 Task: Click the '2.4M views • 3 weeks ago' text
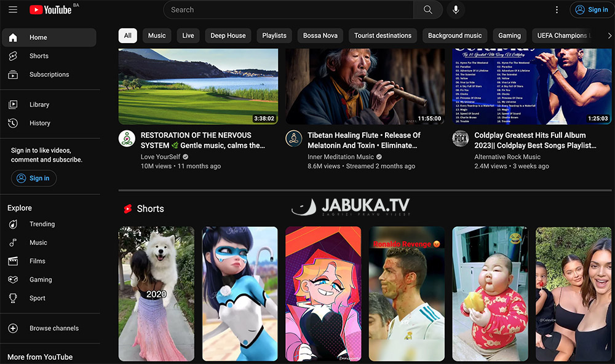coord(512,166)
